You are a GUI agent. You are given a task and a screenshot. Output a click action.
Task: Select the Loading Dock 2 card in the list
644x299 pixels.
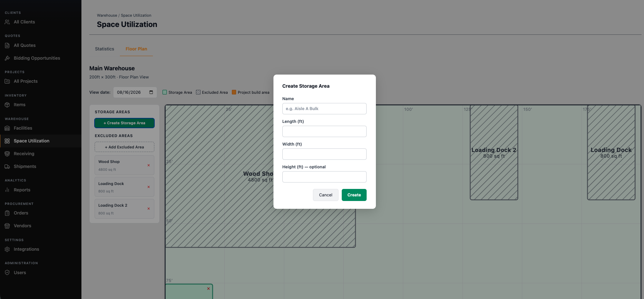tap(124, 209)
